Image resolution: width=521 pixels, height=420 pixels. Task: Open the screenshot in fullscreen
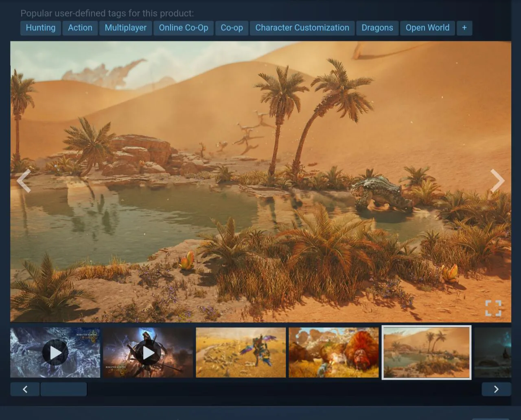pyautogui.click(x=493, y=308)
